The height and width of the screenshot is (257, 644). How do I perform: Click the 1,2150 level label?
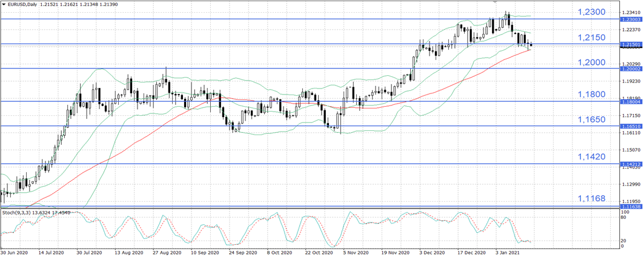pos(591,38)
